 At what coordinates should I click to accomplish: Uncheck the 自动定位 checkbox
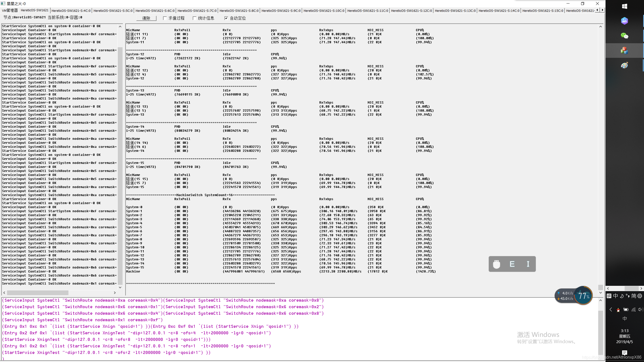[x=226, y=18]
